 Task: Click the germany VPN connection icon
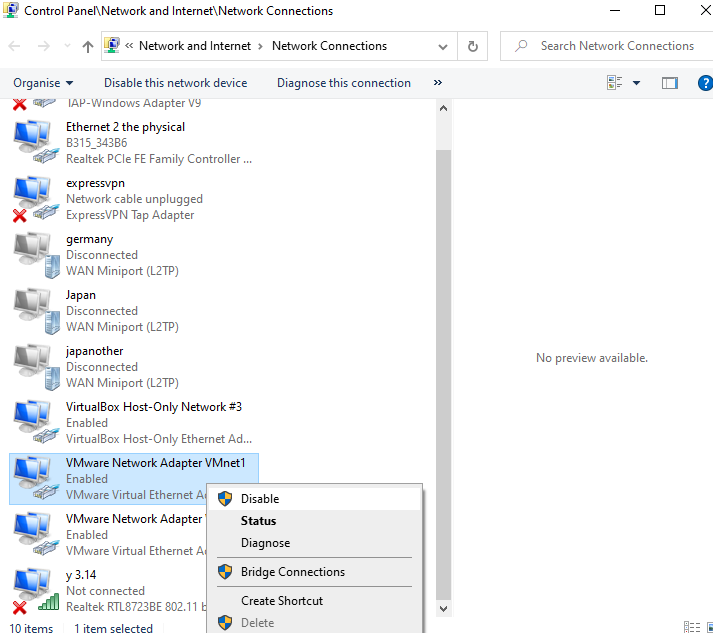click(x=36, y=255)
